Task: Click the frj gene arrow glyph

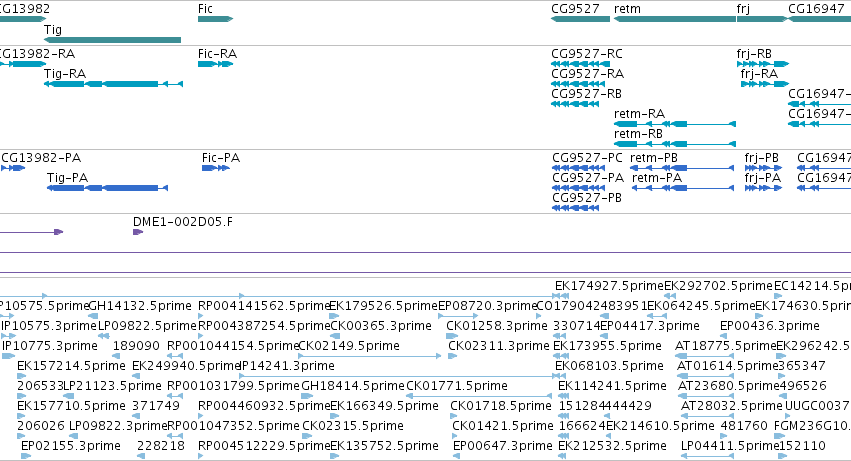Action: point(762,19)
